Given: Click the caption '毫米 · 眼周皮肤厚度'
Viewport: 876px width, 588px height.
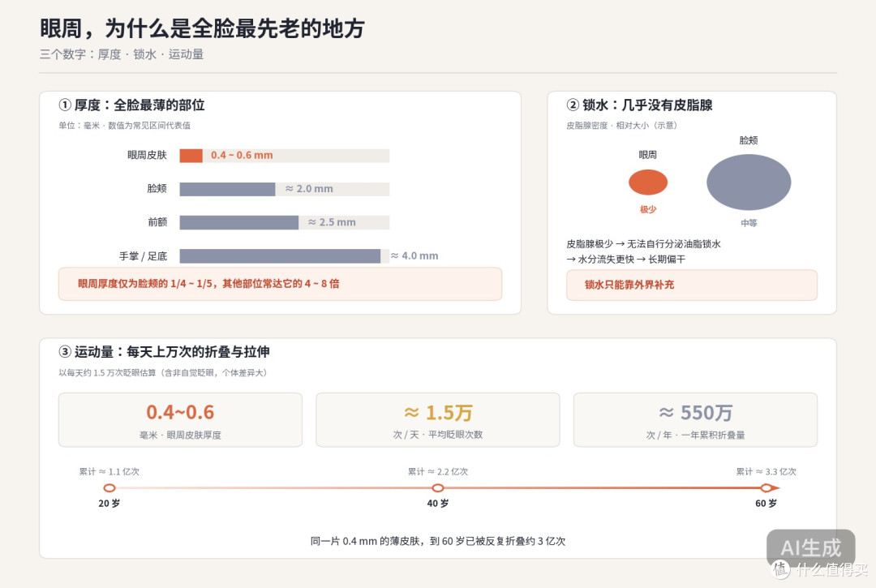Looking at the screenshot, I should 180,435.
